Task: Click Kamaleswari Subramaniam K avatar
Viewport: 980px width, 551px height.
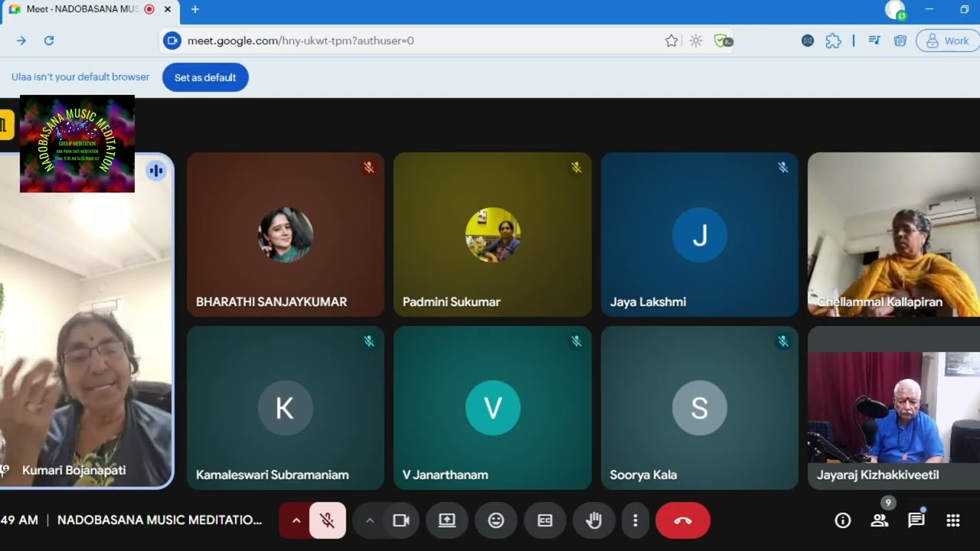Action: (x=285, y=408)
